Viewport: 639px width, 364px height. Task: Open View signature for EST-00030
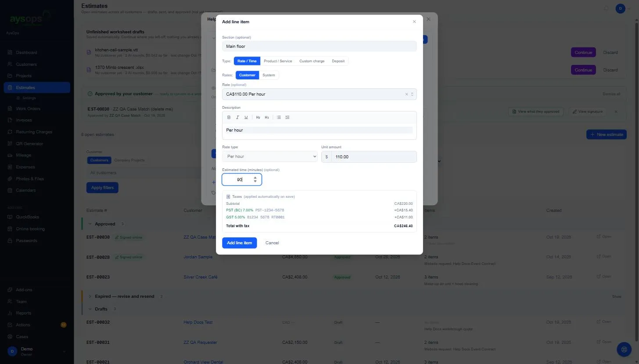click(589, 112)
